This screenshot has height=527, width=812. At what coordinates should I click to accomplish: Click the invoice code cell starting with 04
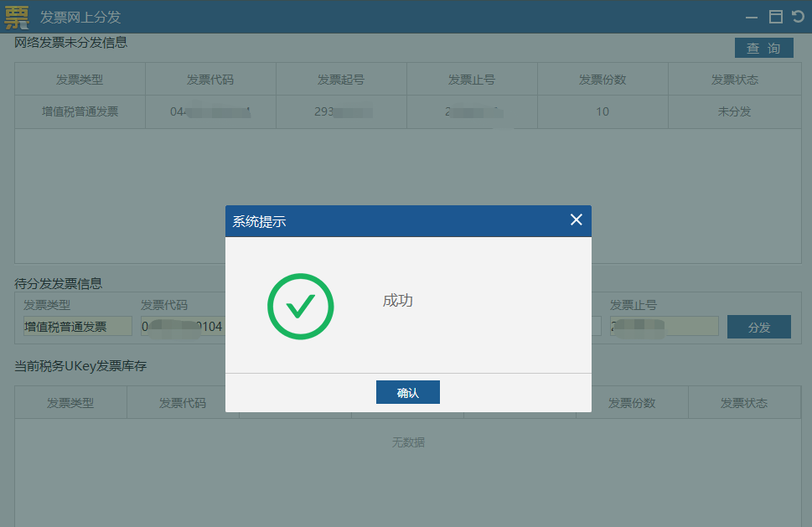[x=210, y=111]
